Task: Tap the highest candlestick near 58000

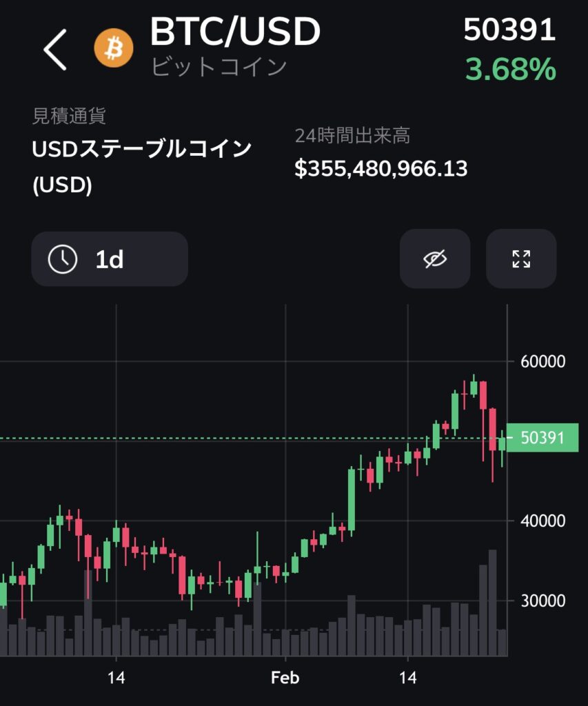Action: 474,387
